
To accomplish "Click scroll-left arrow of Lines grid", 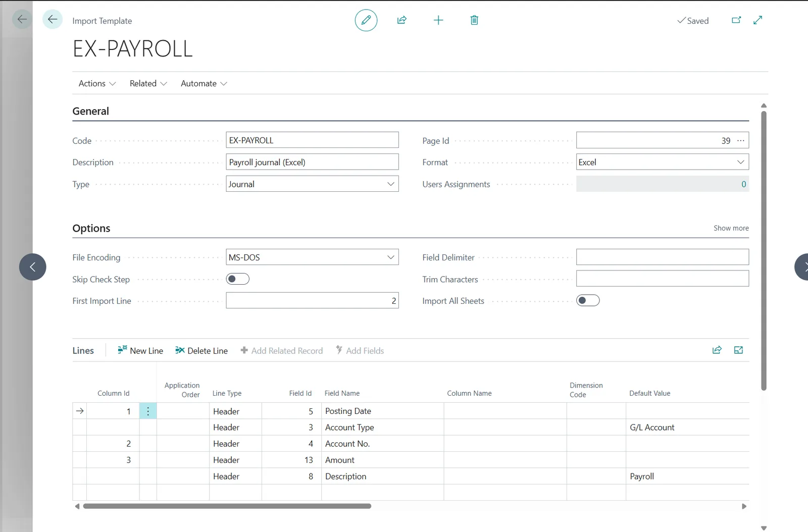I will [77, 506].
